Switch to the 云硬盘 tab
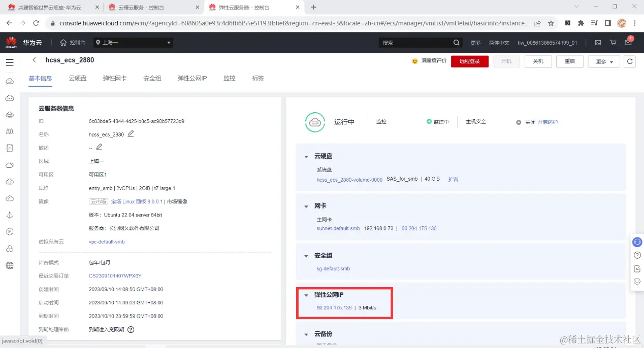Image resolution: width=644 pixels, height=348 pixels. [x=78, y=78]
